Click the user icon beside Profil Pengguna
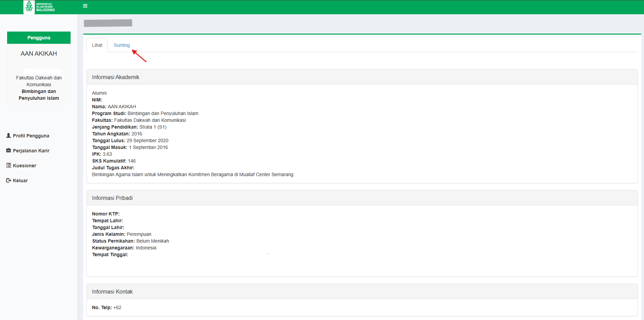This screenshot has width=644, height=320. tap(8, 135)
